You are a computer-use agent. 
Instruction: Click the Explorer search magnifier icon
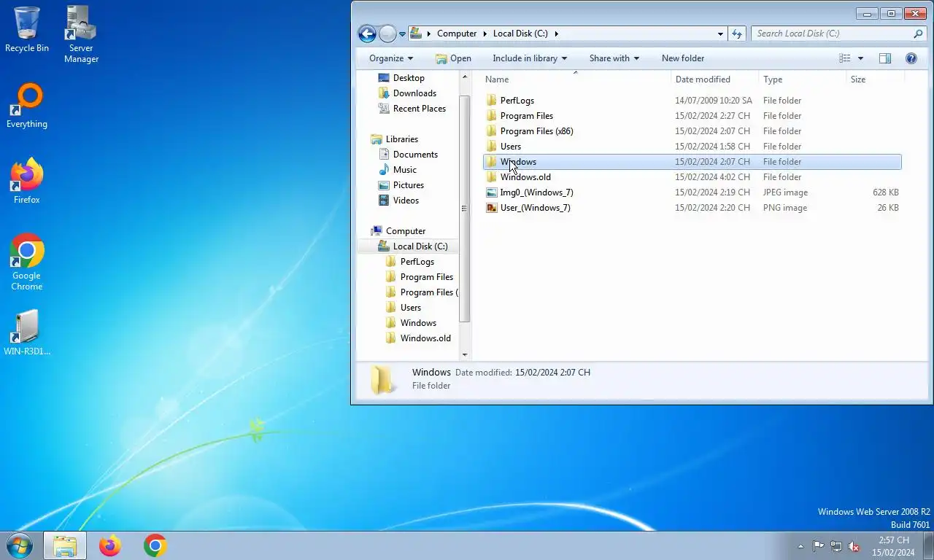click(918, 34)
